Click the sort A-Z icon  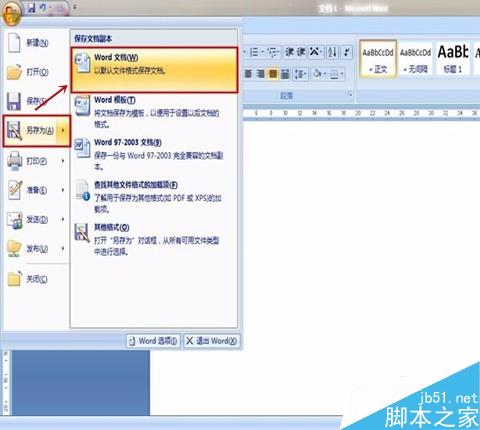click(332, 52)
